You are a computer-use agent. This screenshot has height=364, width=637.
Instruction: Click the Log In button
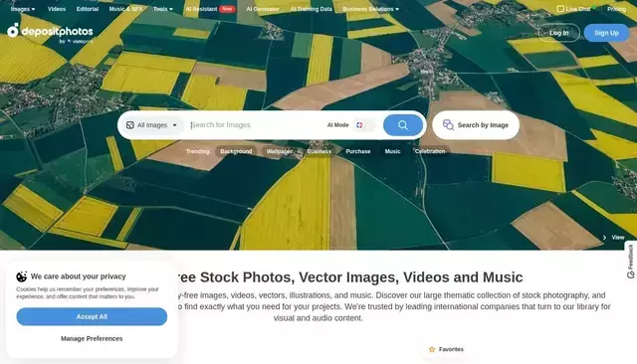pyautogui.click(x=559, y=33)
